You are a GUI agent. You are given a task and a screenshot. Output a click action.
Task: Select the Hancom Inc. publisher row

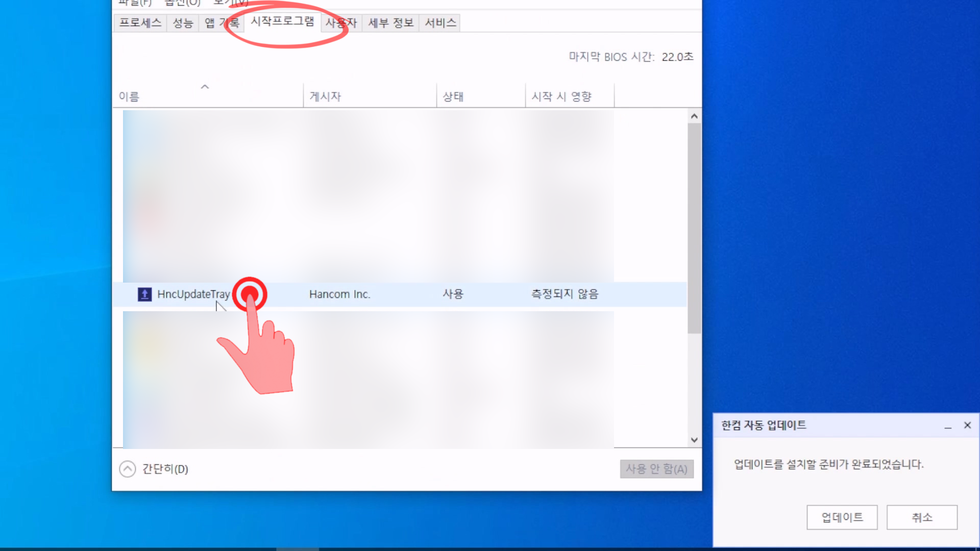click(x=339, y=294)
